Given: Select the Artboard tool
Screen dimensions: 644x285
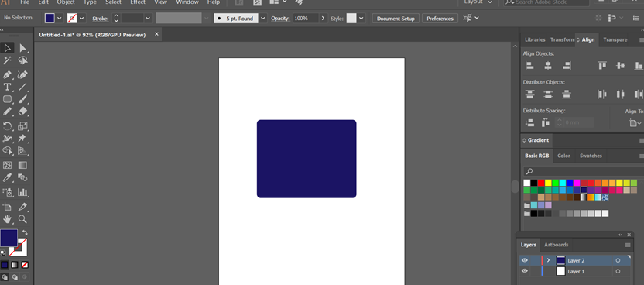Looking at the screenshot, I should point(8,207).
